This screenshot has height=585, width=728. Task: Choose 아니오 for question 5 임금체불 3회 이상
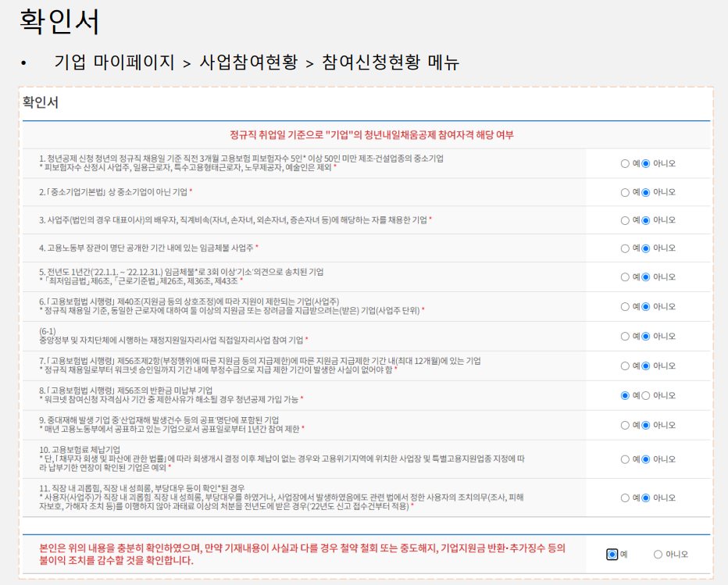646,276
